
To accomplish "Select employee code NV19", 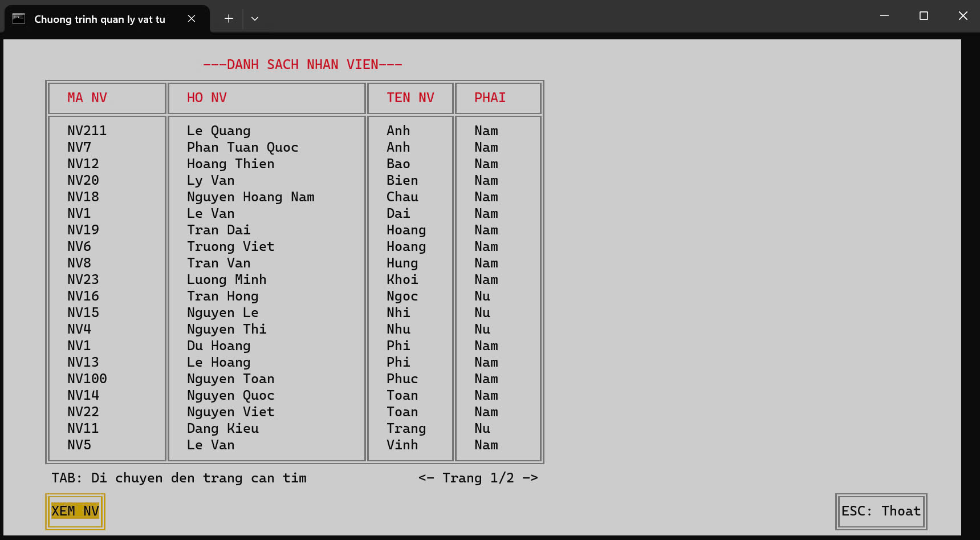I will (83, 230).
